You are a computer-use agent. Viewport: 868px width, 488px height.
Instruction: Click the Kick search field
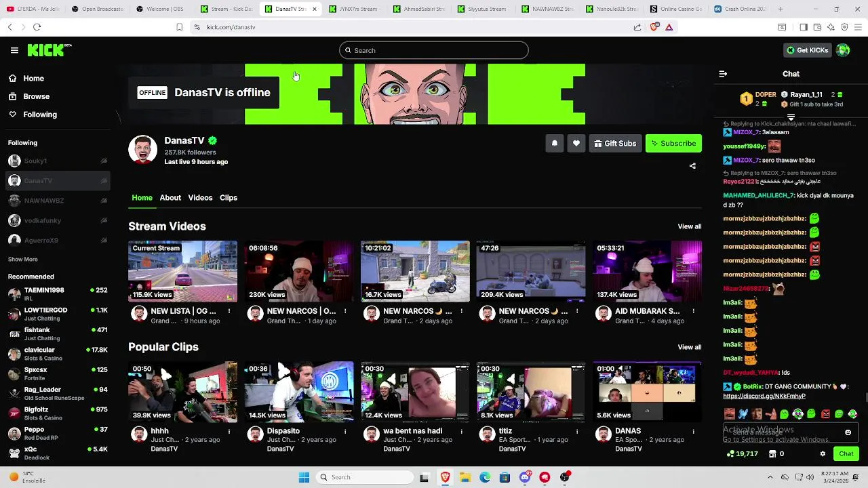[434, 50]
